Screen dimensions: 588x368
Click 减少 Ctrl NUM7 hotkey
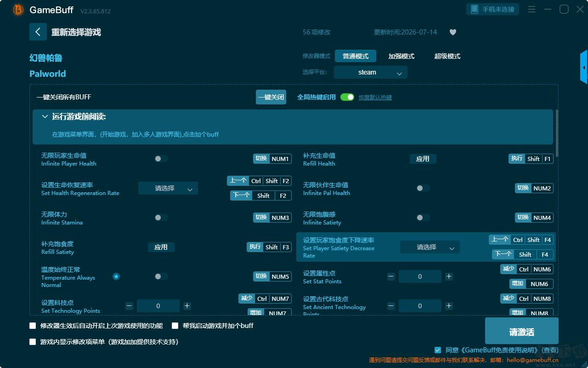265,299
